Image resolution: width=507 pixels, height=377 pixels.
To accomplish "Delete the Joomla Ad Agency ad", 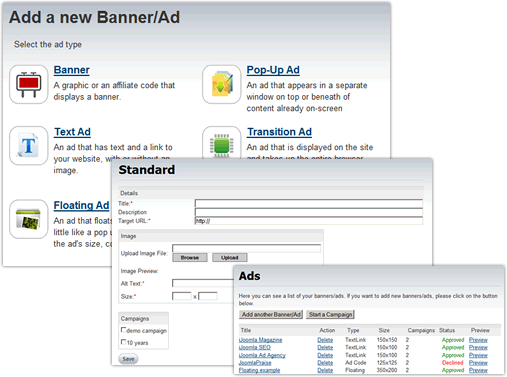I will click(x=325, y=355).
